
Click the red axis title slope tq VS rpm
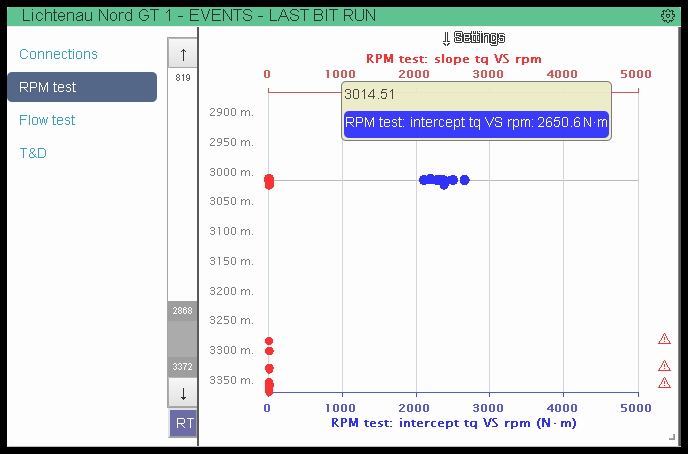pos(454,59)
